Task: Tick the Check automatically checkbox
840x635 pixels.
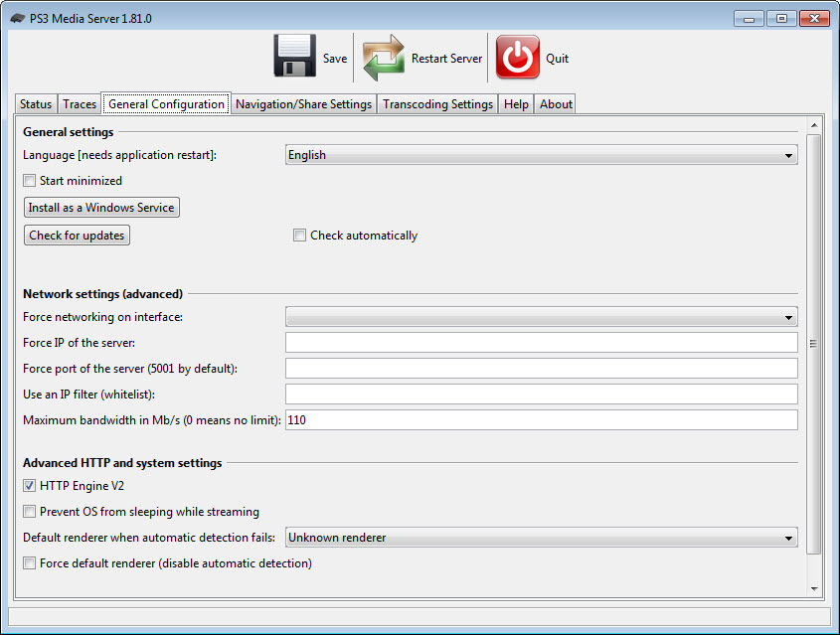Action: [299, 236]
